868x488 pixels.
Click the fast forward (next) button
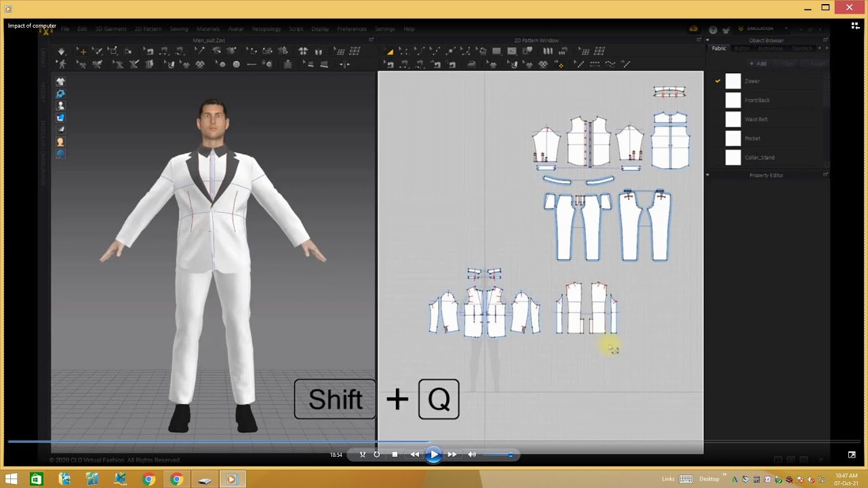[x=452, y=455]
